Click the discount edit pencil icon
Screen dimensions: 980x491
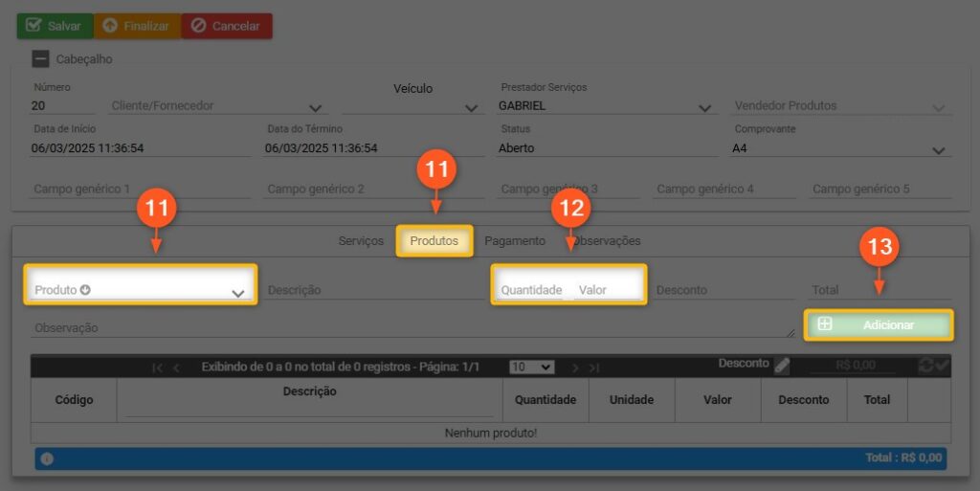tap(782, 365)
